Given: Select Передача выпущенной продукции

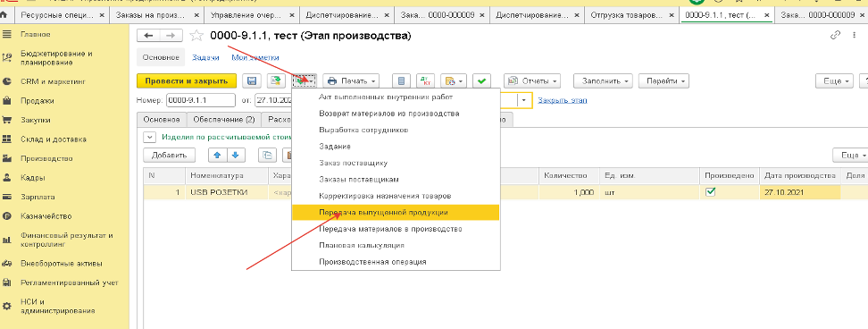Looking at the screenshot, I should point(396,213).
